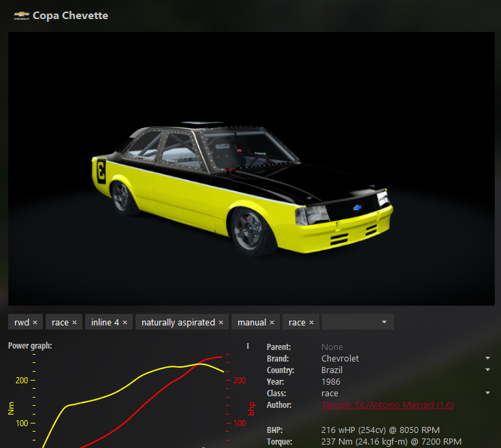Click the Chevrolet brand logo icon
This screenshot has width=501, height=448.
point(21,16)
